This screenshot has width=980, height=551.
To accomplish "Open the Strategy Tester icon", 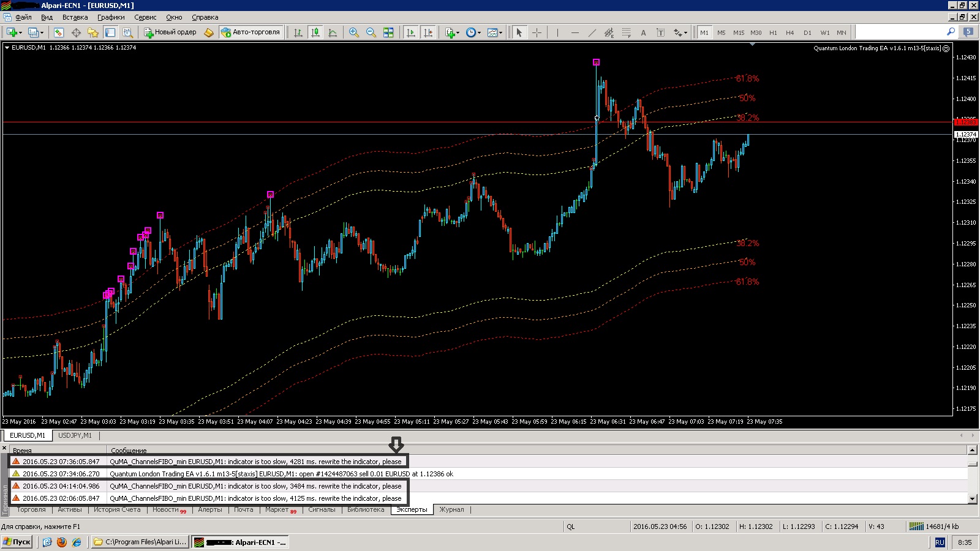I will click(x=127, y=32).
